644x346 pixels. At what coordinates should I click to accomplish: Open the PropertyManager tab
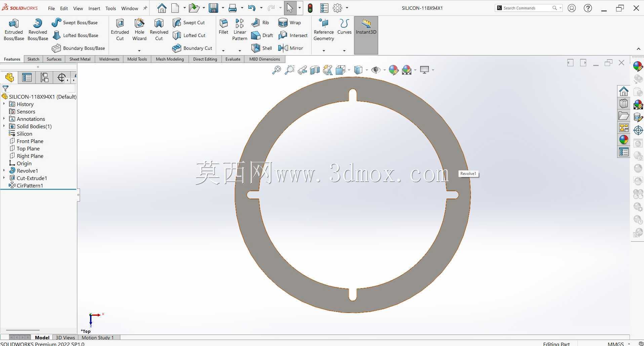[x=27, y=78]
